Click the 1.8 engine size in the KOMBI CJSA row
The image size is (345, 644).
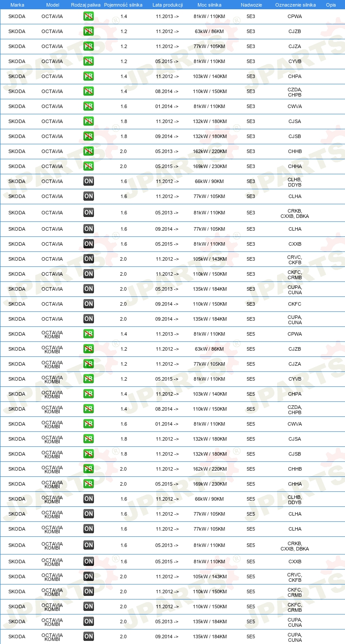124,439
